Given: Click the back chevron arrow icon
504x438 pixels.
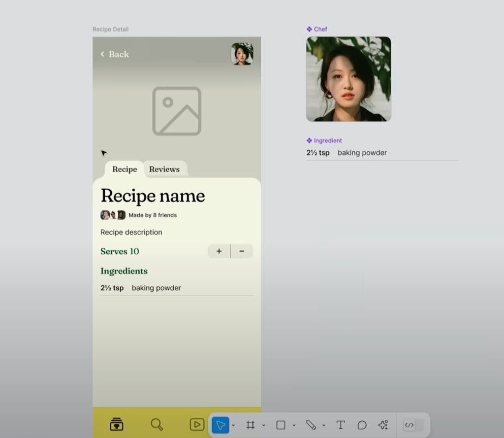Looking at the screenshot, I should pyautogui.click(x=102, y=54).
